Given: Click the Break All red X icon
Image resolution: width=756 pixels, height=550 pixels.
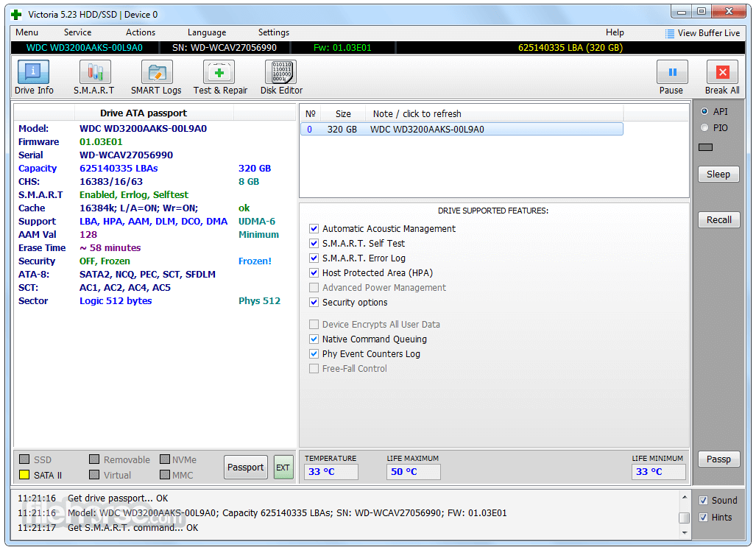Looking at the screenshot, I should click(x=722, y=72).
